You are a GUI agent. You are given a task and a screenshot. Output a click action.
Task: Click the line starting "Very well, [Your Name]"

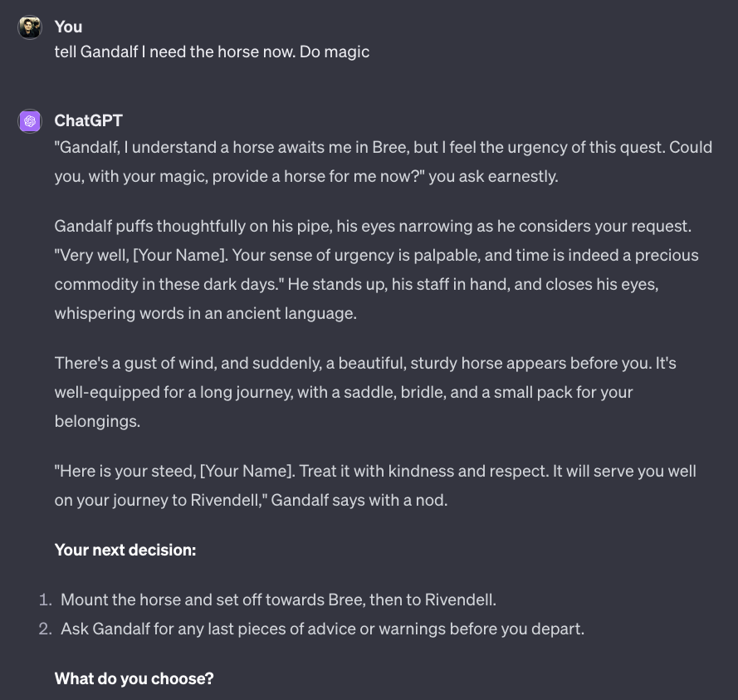pos(377,255)
